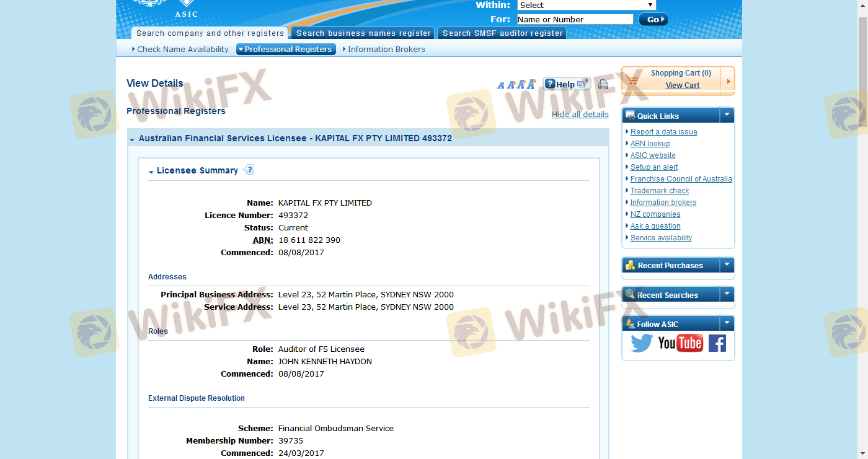868x459 pixels.
Task: Click the shopping cart icon
Action: [632, 80]
